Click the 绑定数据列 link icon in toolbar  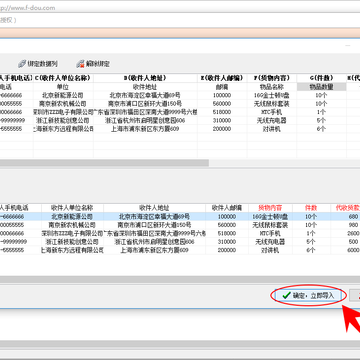(x=22, y=63)
